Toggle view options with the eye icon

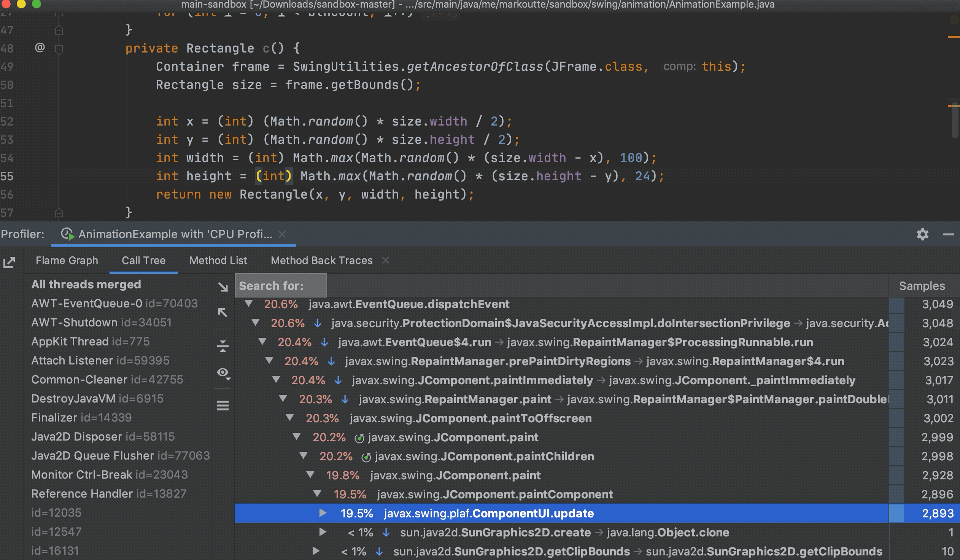pyautogui.click(x=223, y=372)
